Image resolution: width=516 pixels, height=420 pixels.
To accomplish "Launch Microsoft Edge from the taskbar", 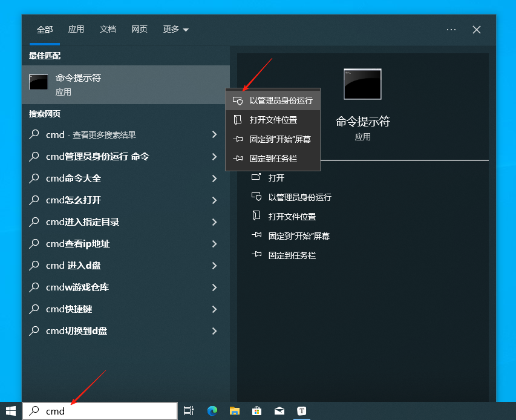I will coord(212,411).
